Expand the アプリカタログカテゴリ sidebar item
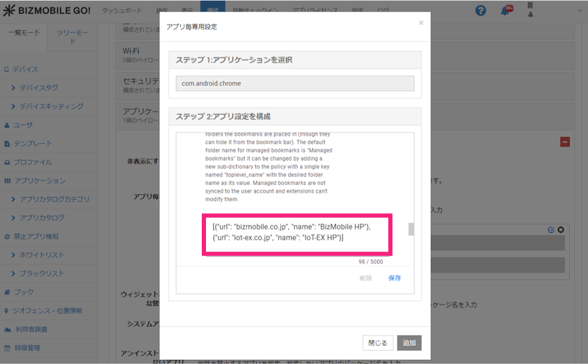The image size is (588, 364). click(x=54, y=199)
